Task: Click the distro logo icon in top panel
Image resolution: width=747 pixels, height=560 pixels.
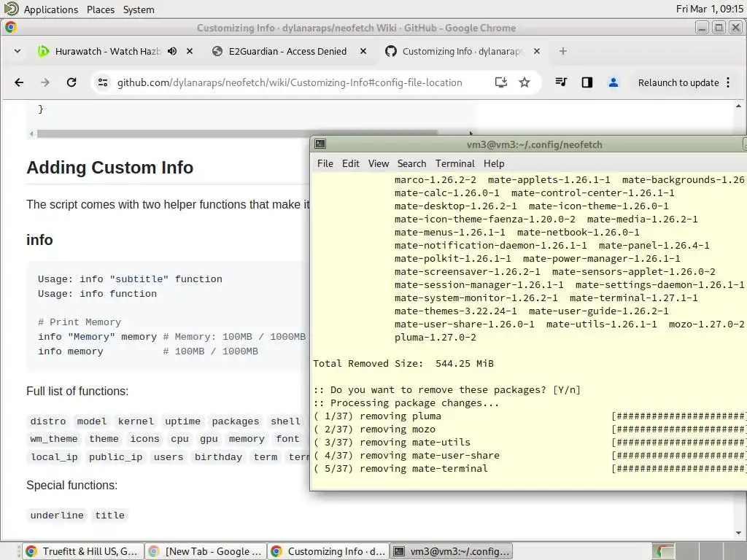Action: tap(11, 9)
